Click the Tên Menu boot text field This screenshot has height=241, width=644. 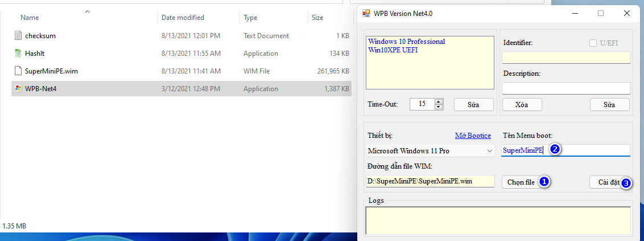pos(566,150)
